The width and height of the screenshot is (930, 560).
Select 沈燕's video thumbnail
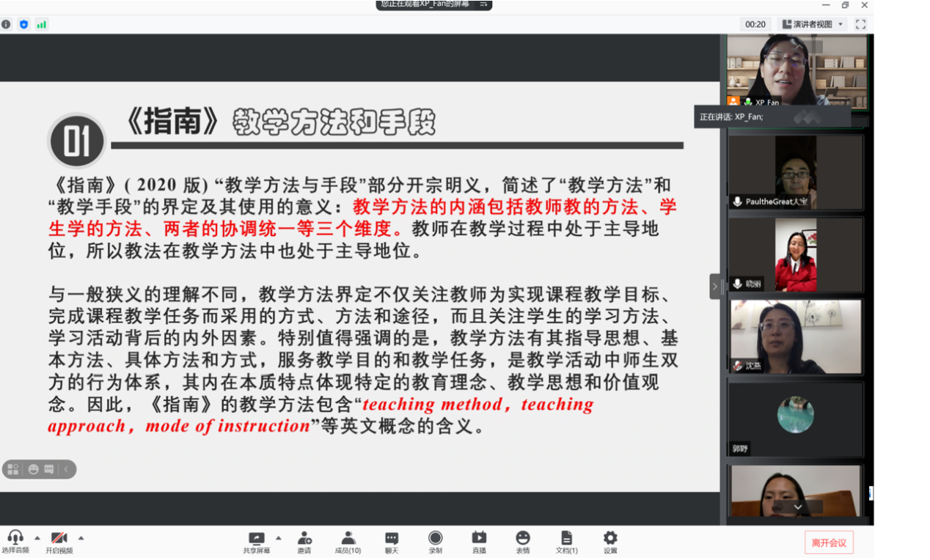[x=796, y=336]
